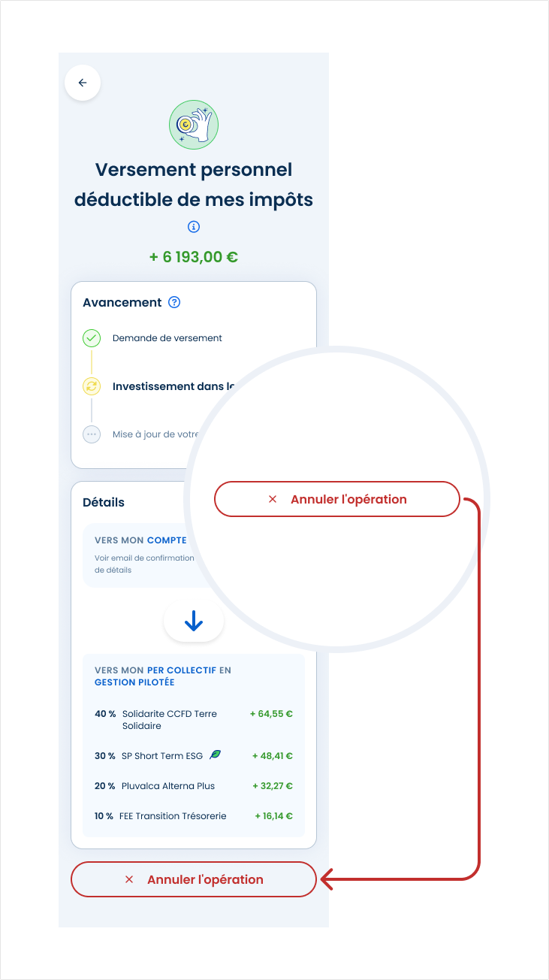
Task: Click the yellow in-progress sync icon
Action: coord(92,386)
